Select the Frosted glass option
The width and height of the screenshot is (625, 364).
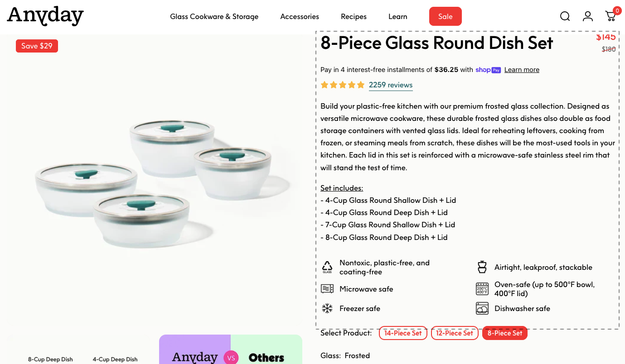pos(358,355)
